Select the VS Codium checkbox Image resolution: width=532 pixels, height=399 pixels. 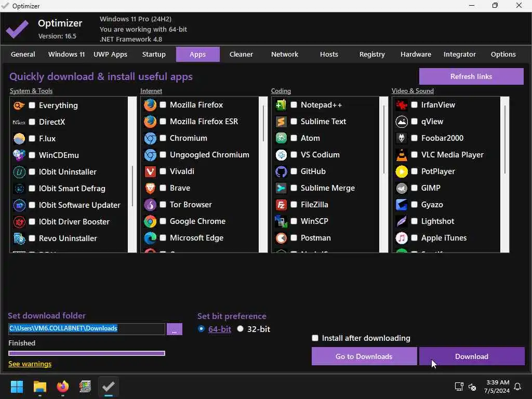pyautogui.click(x=294, y=155)
